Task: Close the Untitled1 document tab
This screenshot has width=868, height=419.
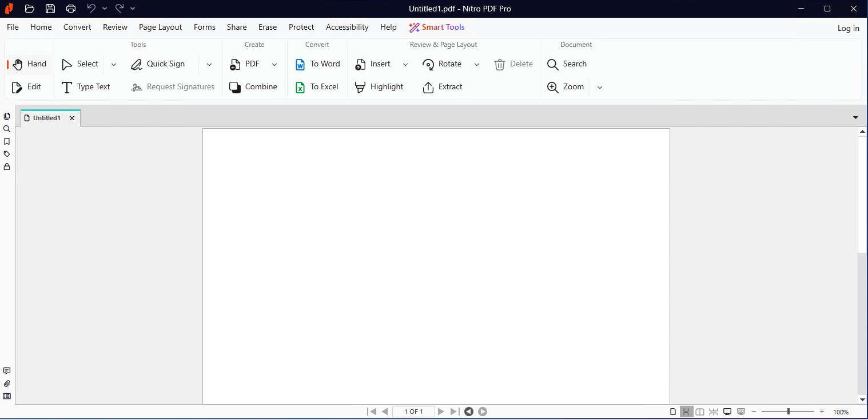Action: coord(72,118)
